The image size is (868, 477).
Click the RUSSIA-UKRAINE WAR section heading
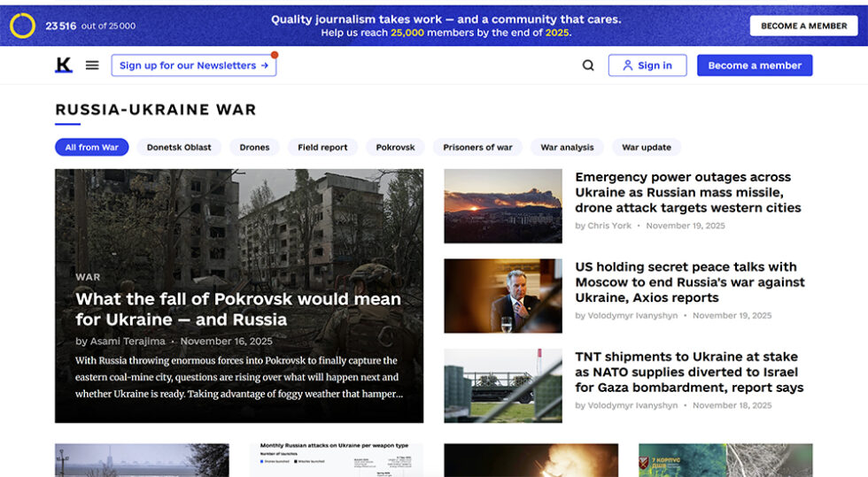click(156, 110)
